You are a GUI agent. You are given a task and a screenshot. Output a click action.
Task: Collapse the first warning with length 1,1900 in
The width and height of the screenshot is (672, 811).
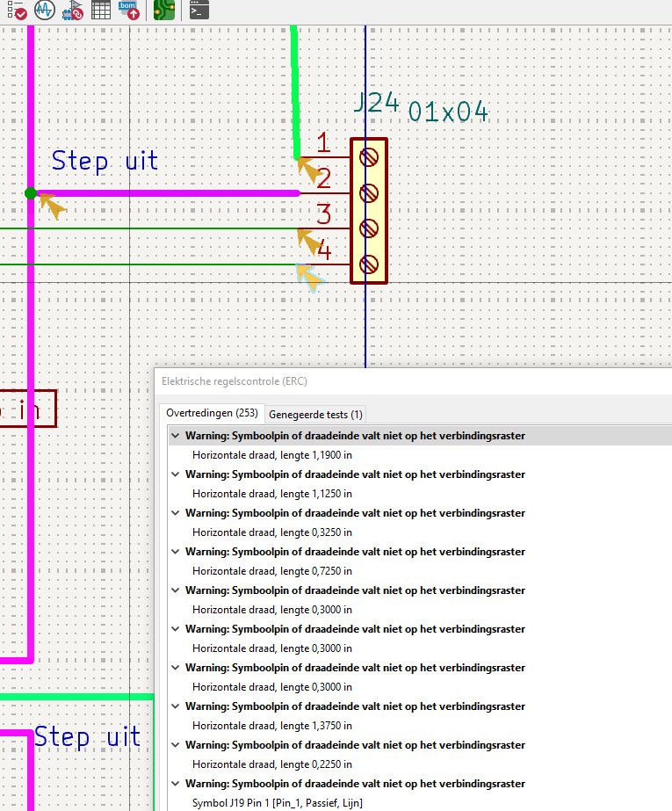click(x=176, y=436)
